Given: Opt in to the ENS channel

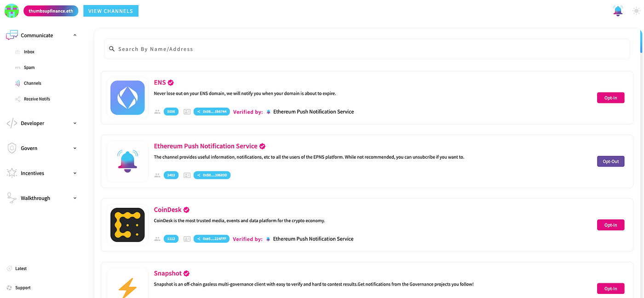Looking at the screenshot, I should point(610,98).
